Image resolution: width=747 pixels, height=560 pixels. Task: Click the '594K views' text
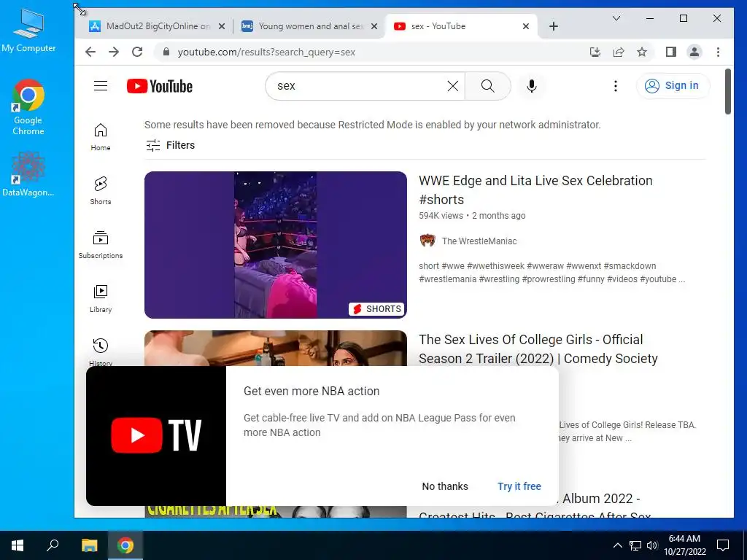click(441, 216)
